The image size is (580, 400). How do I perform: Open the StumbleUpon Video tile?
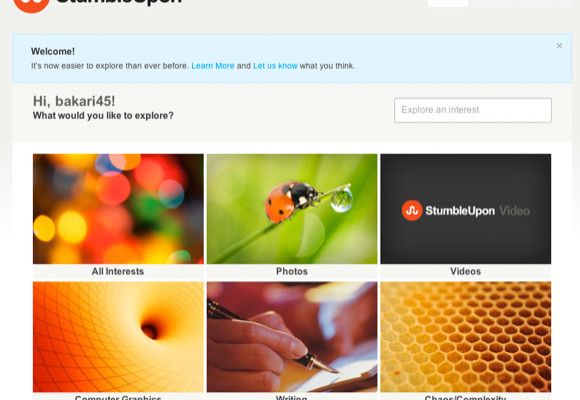[x=465, y=209]
